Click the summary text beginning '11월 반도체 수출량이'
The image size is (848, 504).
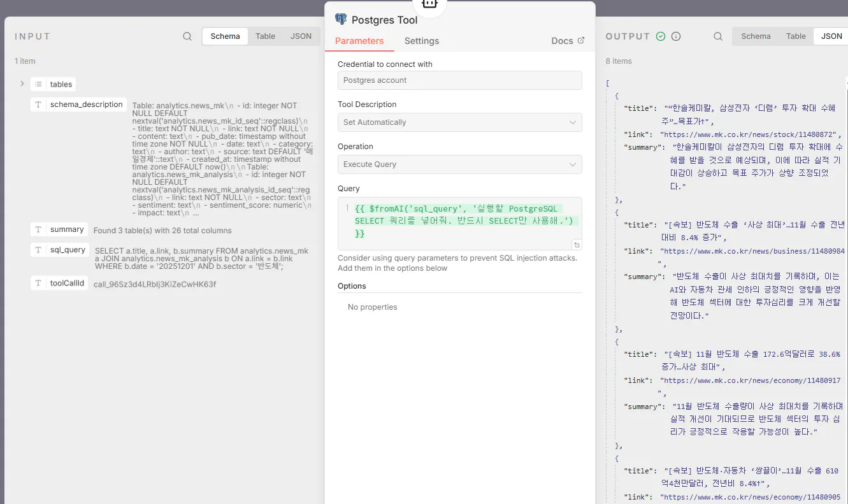click(756, 419)
